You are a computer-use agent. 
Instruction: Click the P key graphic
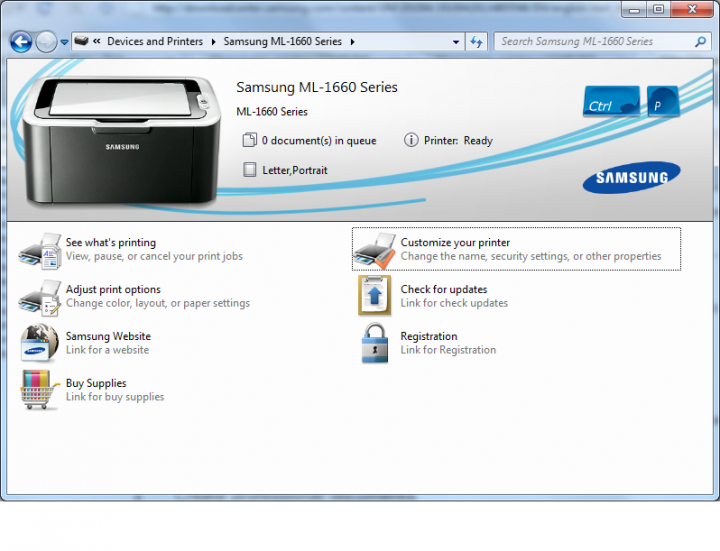[663, 101]
